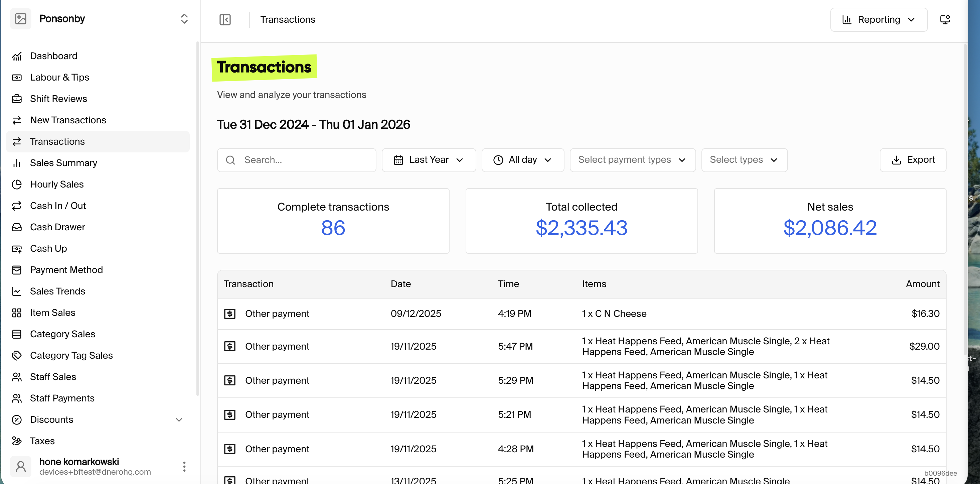
Task: Open Payment Method report
Action: coord(98,270)
